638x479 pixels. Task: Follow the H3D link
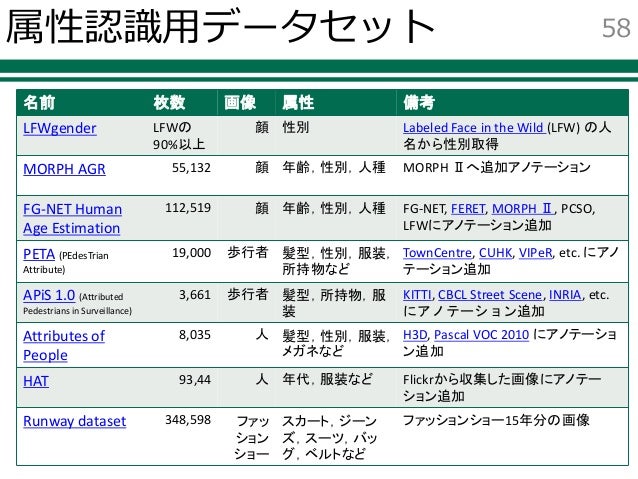pos(415,335)
